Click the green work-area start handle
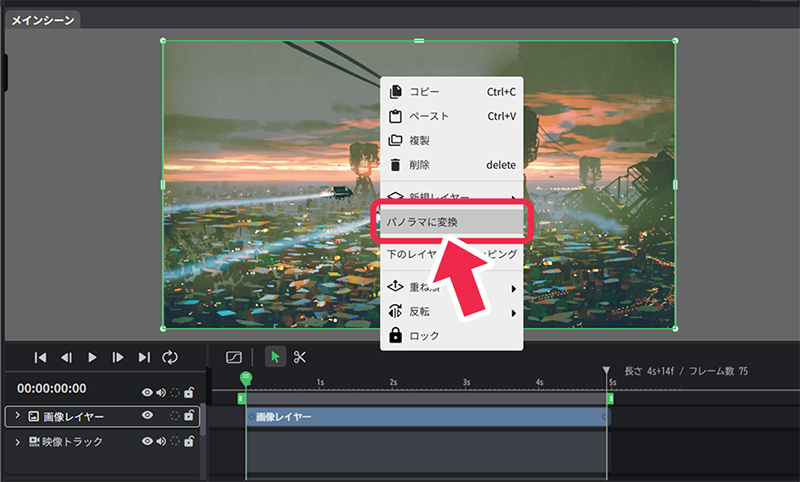Screen dimensions: 800x482 241,398
